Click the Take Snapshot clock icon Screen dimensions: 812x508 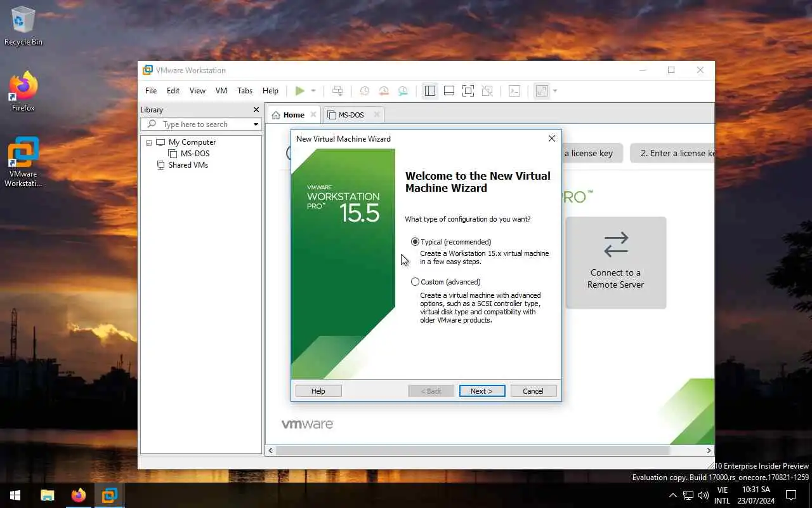(x=365, y=91)
